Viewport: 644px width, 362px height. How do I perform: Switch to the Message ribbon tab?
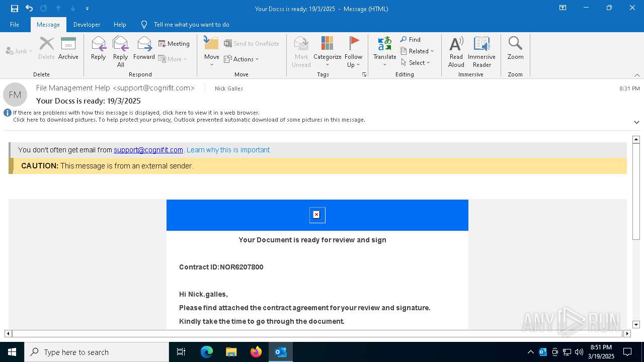pos(48,24)
